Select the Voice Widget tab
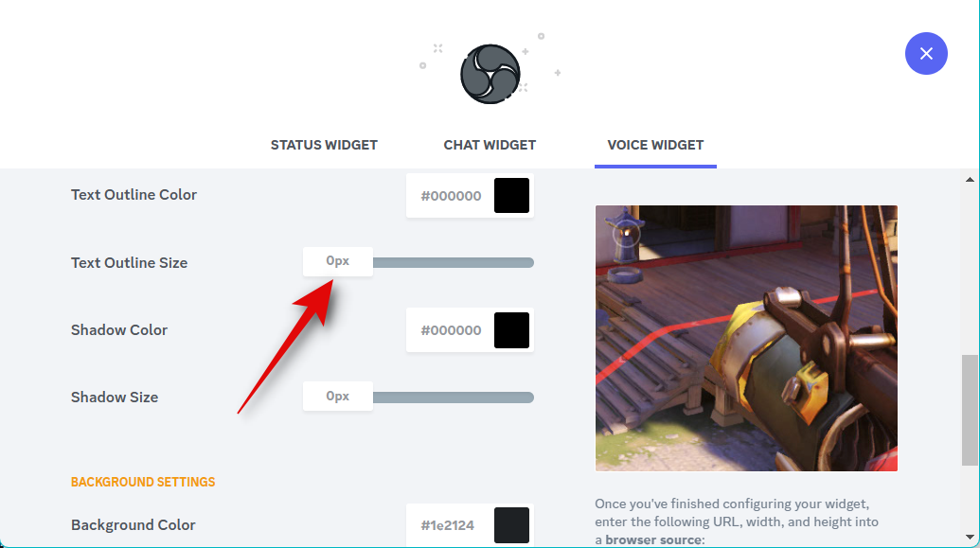This screenshot has height=548, width=980. [x=655, y=145]
